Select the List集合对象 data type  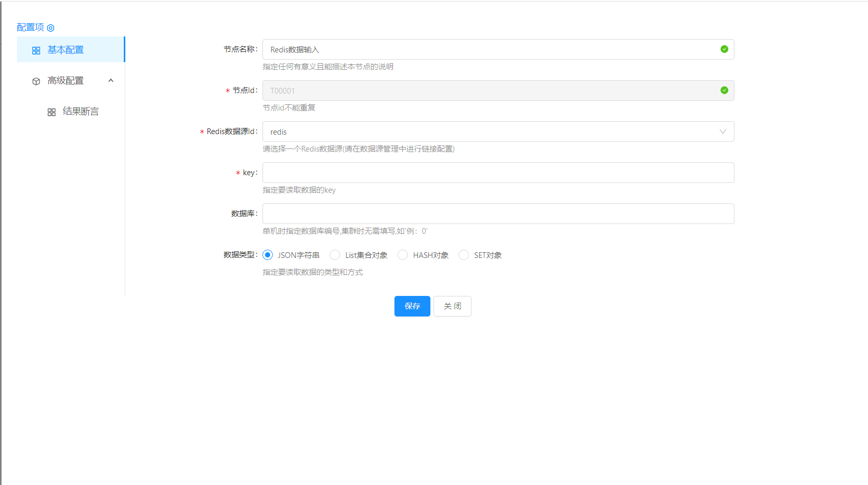point(335,255)
